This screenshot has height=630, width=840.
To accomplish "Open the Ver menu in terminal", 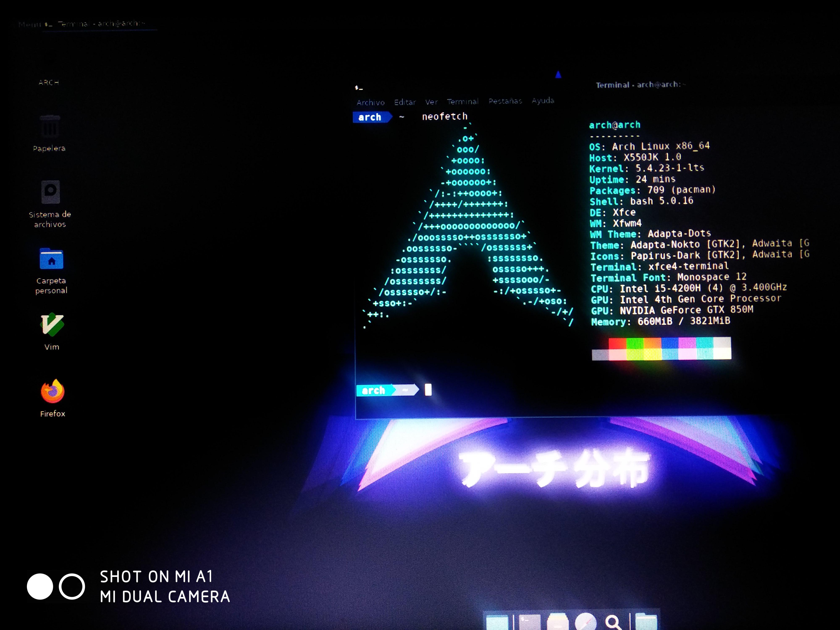I will 431,102.
